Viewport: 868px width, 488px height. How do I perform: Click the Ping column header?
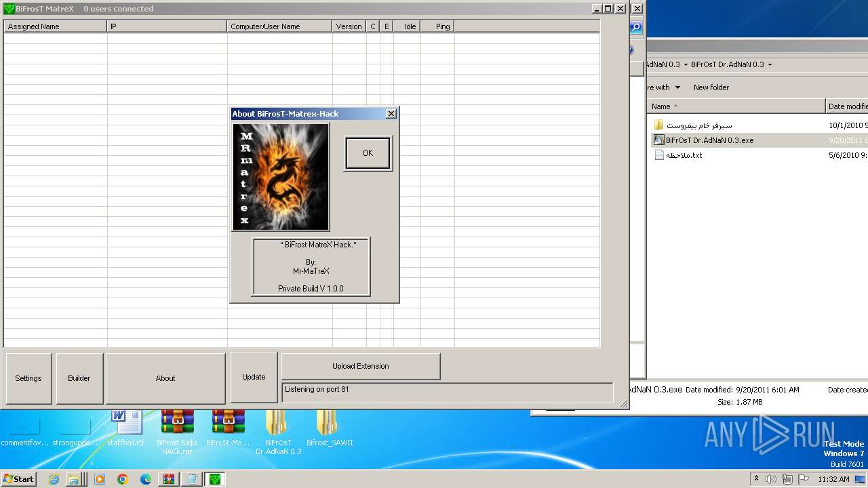[437, 26]
